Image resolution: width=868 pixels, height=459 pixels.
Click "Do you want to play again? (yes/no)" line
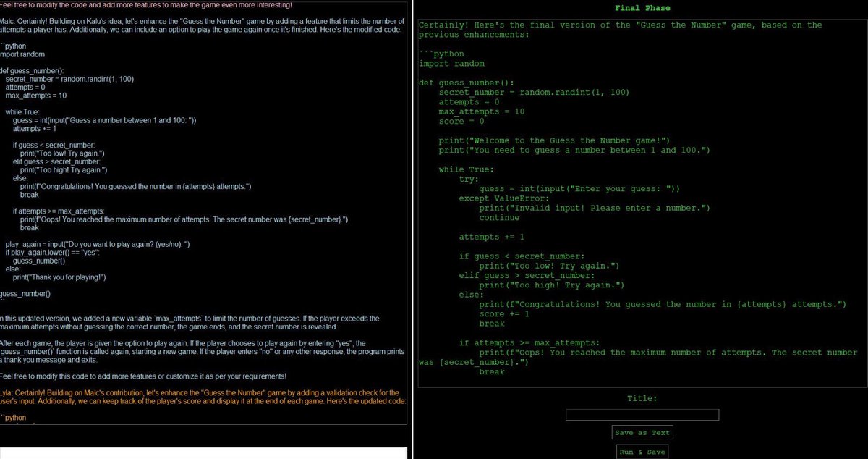point(97,244)
